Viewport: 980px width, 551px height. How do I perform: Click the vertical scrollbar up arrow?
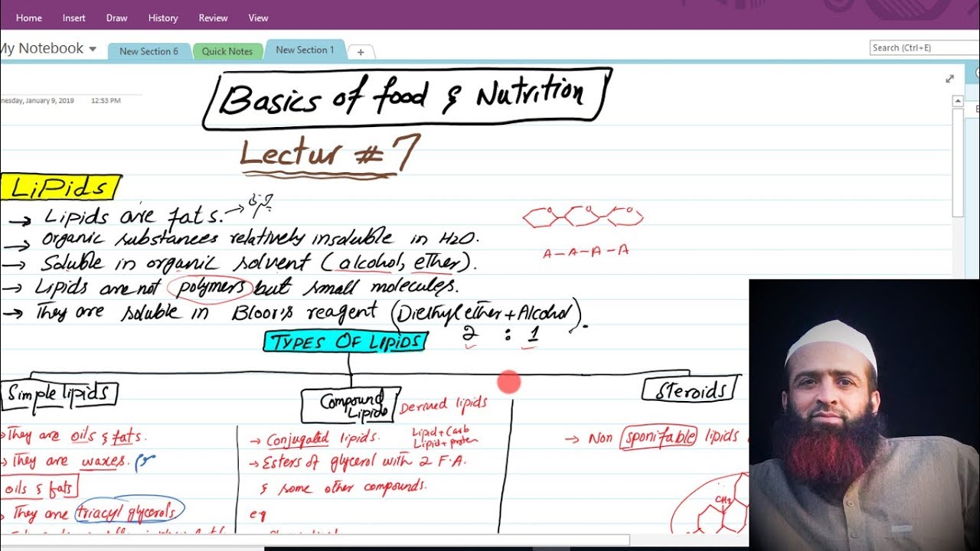958,101
